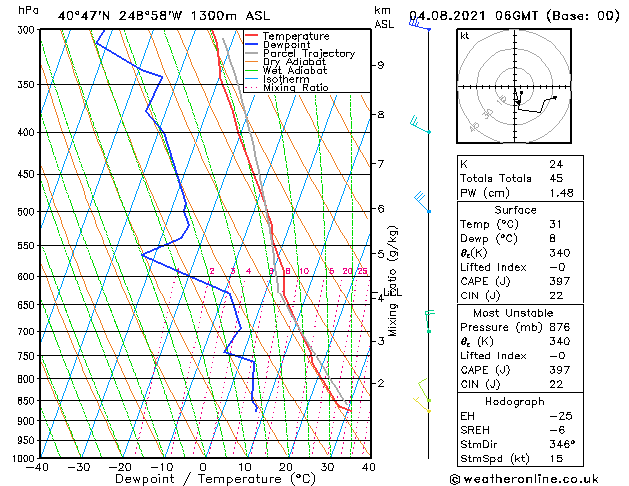
Task: Click the green wind barb at 700 hPa
Action: click(x=430, y=322)
